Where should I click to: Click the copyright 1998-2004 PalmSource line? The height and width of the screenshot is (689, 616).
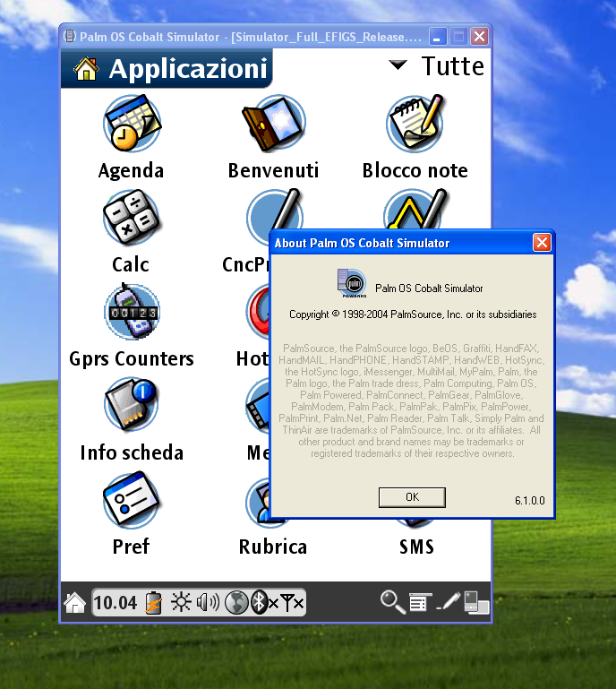point(413,314)
